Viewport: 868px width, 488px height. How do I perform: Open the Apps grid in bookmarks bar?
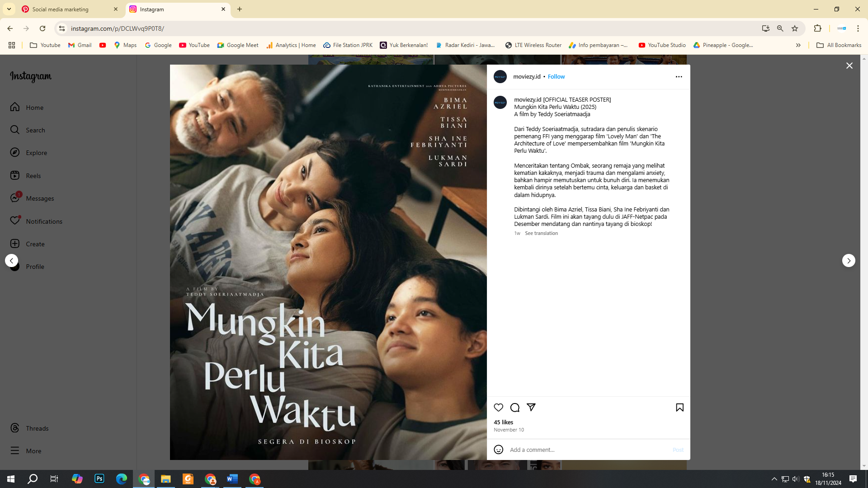12,45
